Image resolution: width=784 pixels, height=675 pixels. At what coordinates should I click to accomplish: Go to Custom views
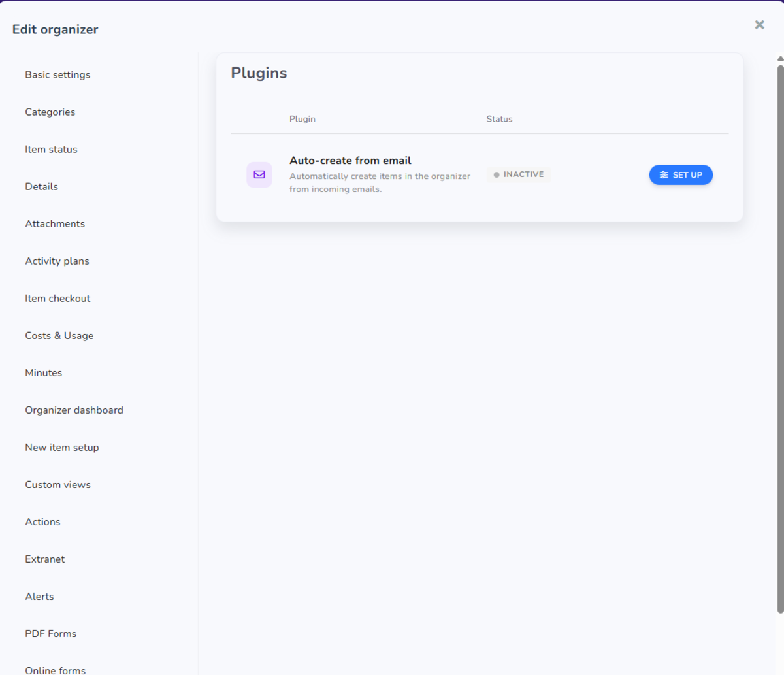coord(57,484)
